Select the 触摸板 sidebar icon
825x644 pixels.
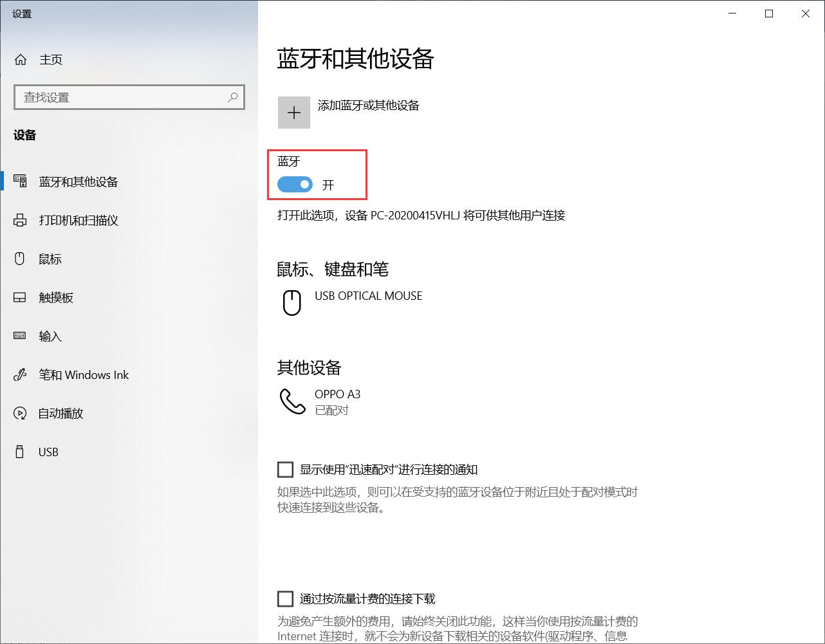(x=20, y=297)
